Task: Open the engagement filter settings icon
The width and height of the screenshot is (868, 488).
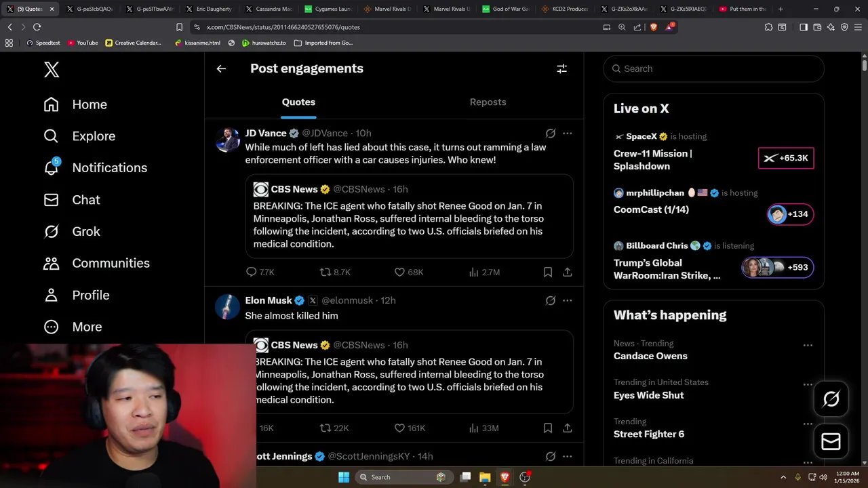Action: pos(561,68)
